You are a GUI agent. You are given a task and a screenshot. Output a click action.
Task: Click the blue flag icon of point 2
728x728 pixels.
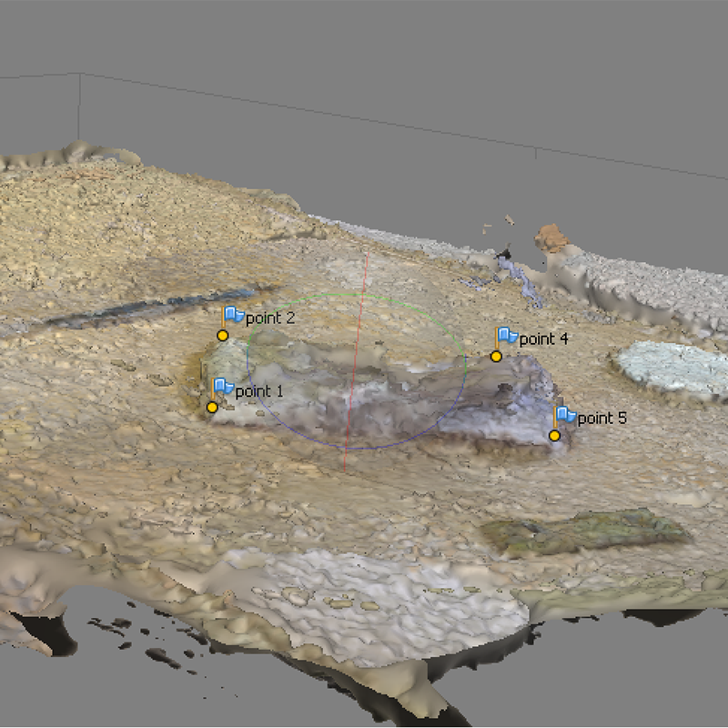[x=234, y=315]
